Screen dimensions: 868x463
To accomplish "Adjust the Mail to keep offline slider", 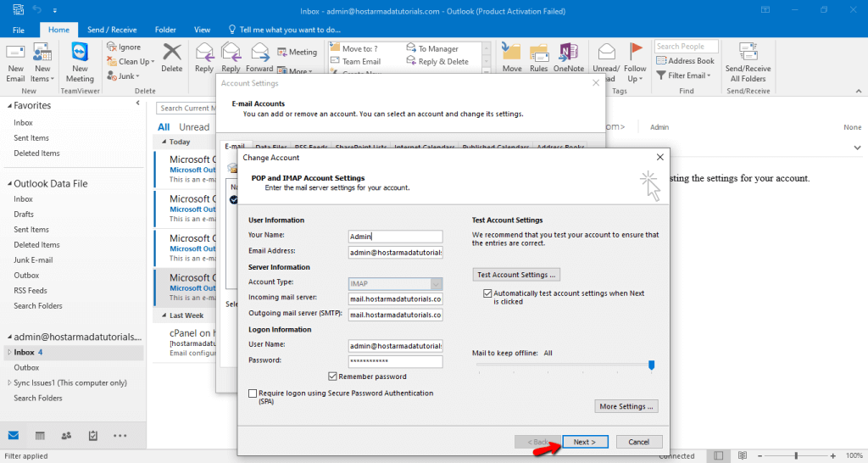I will [652, 365].
